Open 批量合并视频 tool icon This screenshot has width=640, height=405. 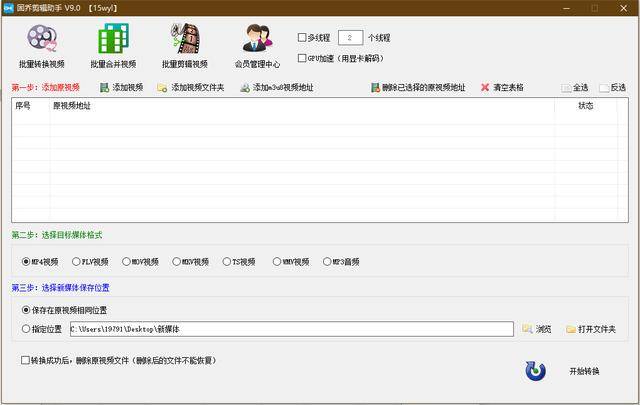(x=112, y=40)
